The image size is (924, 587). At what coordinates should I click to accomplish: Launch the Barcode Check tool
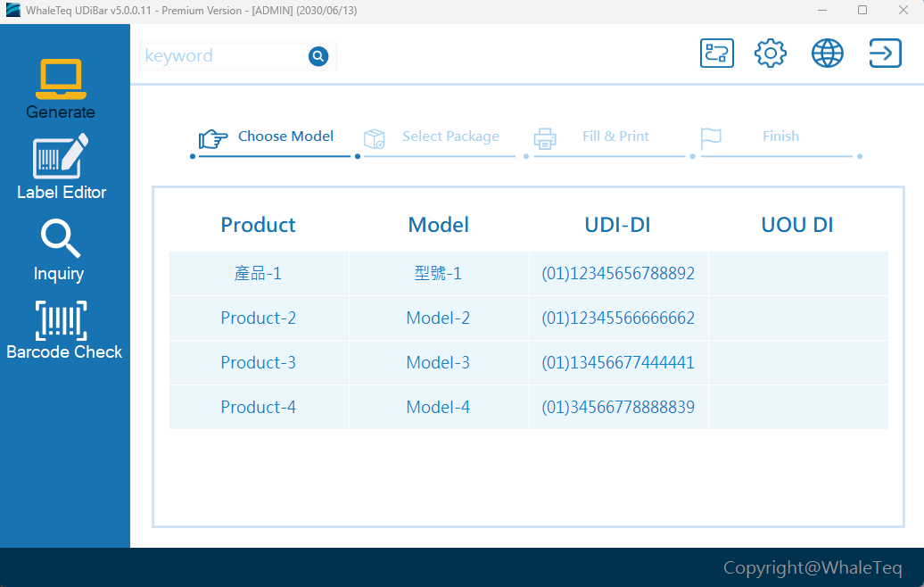64,330
